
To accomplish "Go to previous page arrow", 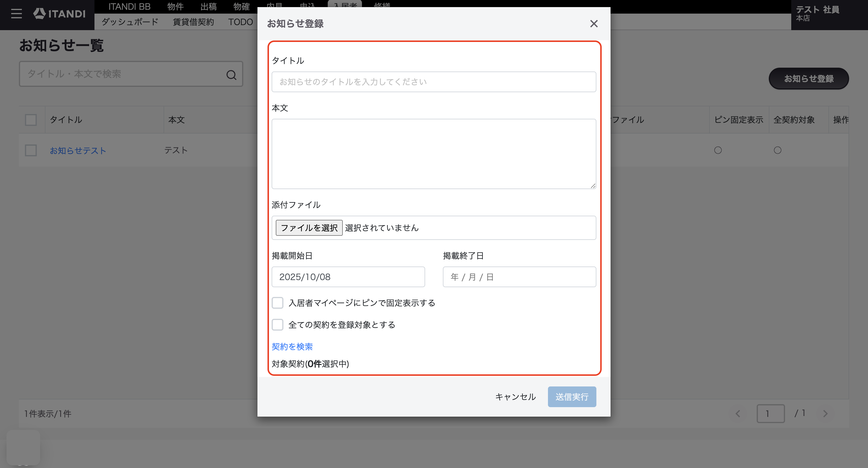I will [x=738, y=414].
